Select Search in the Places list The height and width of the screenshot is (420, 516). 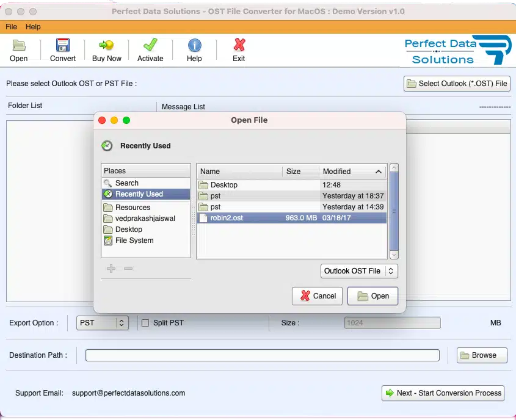click(146, 183)
